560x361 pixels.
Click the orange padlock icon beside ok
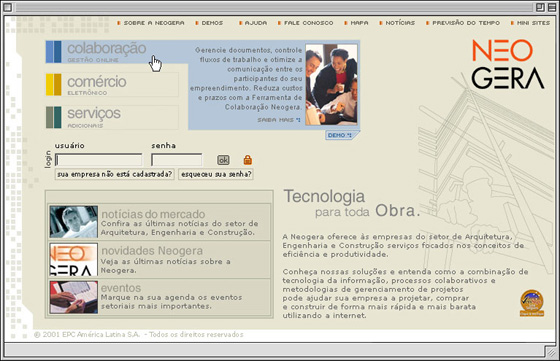click(248, 160)
